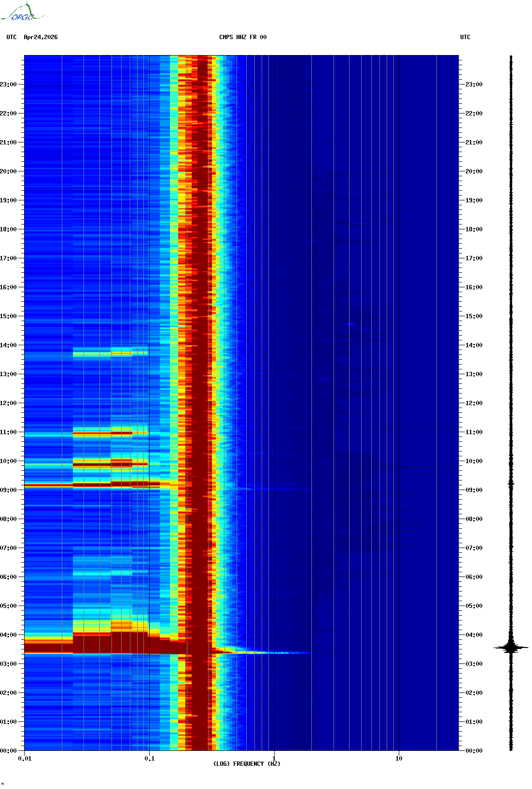Click the left 23:00 time axis label
532x789 pixels.
pos(8,85)
